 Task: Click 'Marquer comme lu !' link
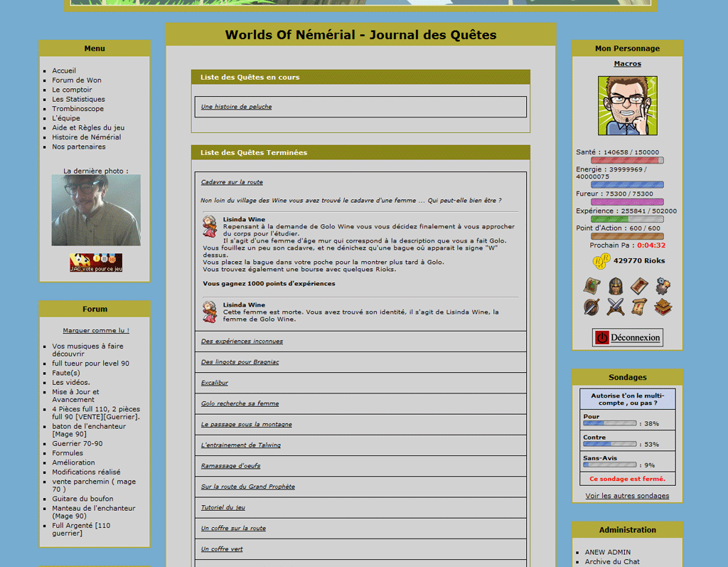[x=96, y=330]
